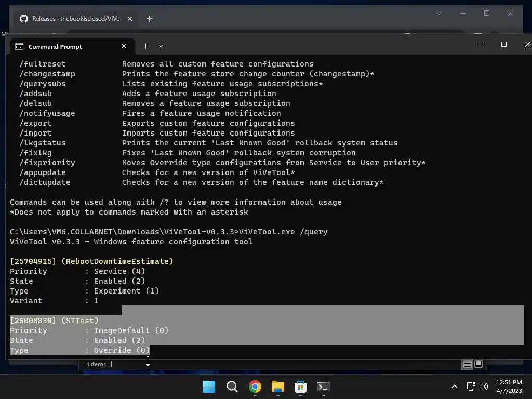
Task: Click the /fixpriority command text
Action: [47, 163]
